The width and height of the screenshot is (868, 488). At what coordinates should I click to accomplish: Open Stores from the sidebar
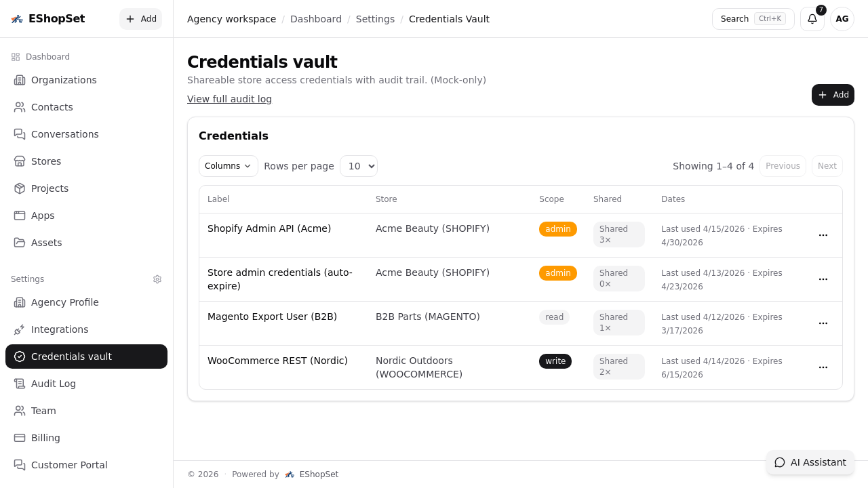pyautogui.click(x=46, y=161)
